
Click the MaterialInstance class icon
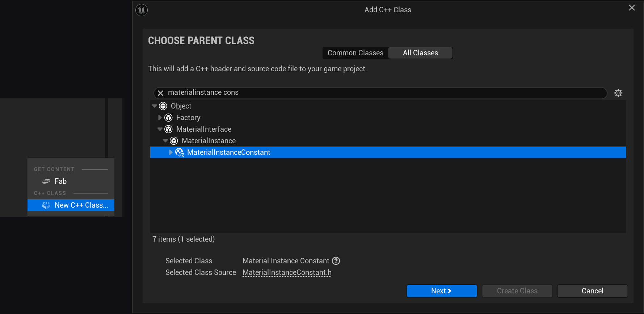174,141
